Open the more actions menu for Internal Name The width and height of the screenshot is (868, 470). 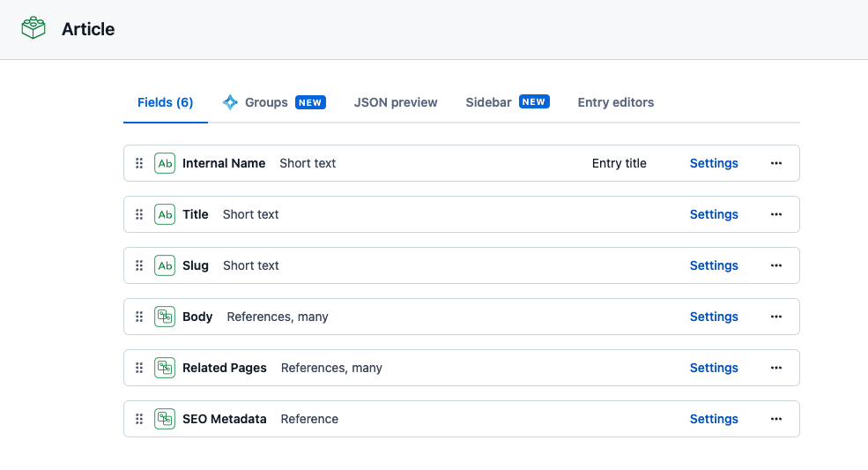pos(776,163)
